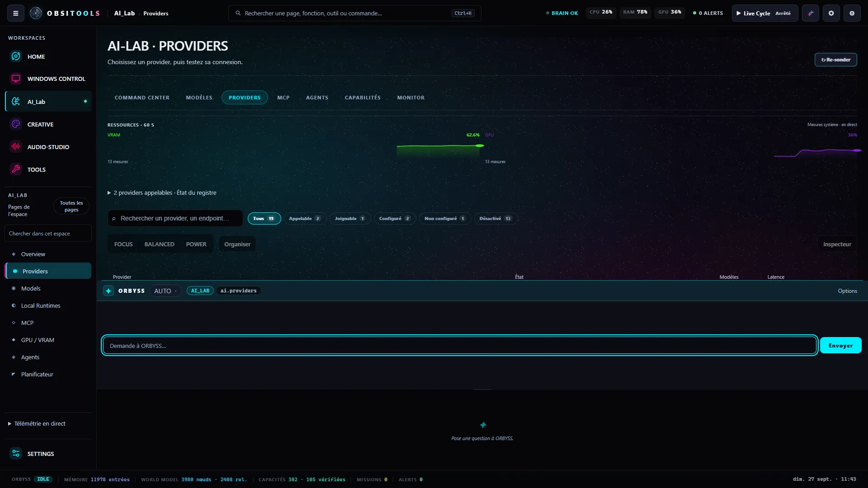The width and height of the screenshot is (868, 488).
Task: Click the rightmost gear icon in top bar
Action: 852,13
